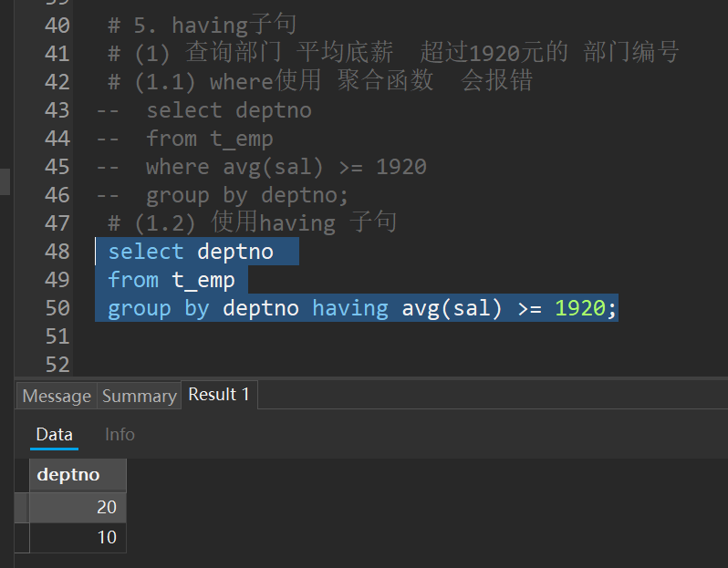Image resolution: width=728 pixels, height=568 pixels.
Task: Click the number 1920 on line 50
Action: click(580, 308)
